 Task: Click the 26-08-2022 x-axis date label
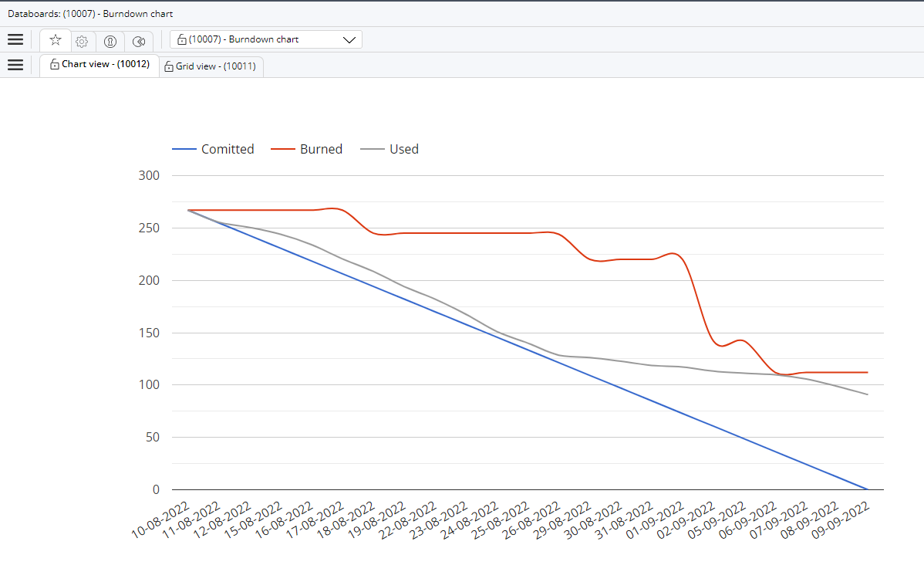tap(531, 520)
